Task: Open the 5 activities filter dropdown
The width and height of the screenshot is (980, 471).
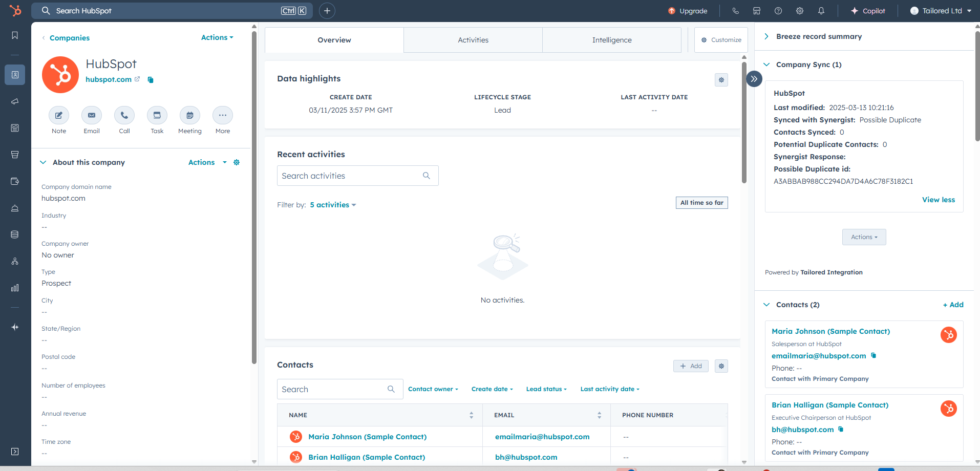Action: (x=333, y=205)
